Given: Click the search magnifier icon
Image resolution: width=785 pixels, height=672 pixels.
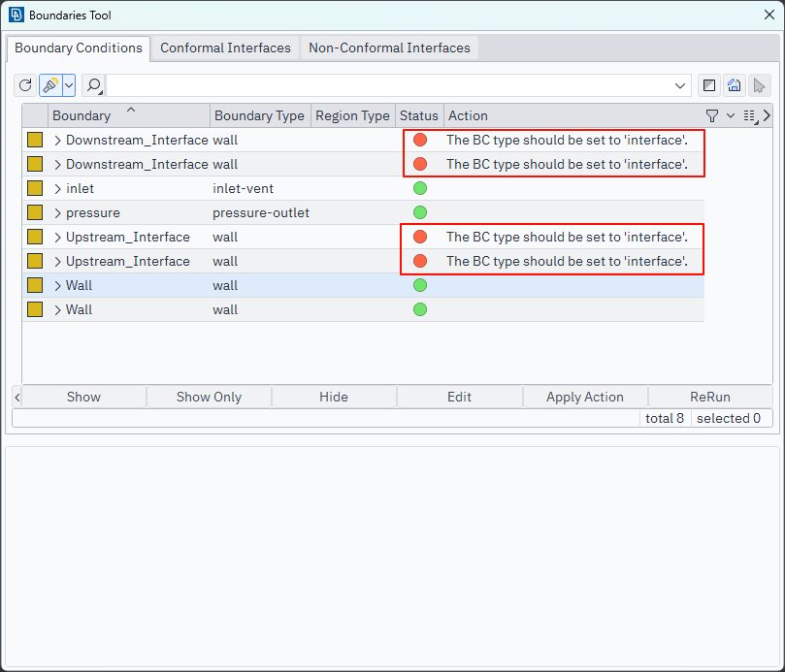Looking at the screenshot, I should 94,85.
